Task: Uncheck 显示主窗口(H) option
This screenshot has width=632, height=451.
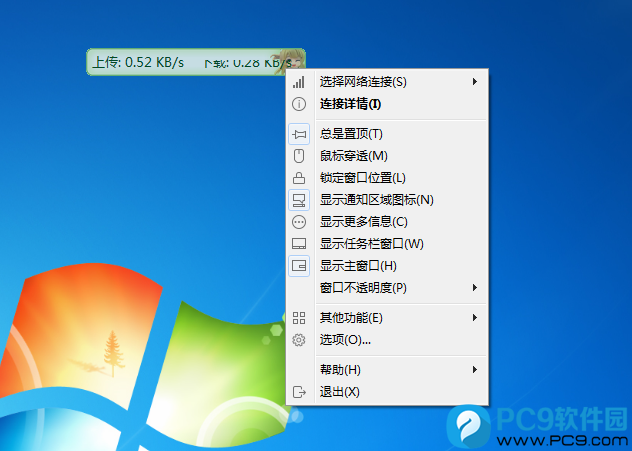Action: (x=387, y=266)
